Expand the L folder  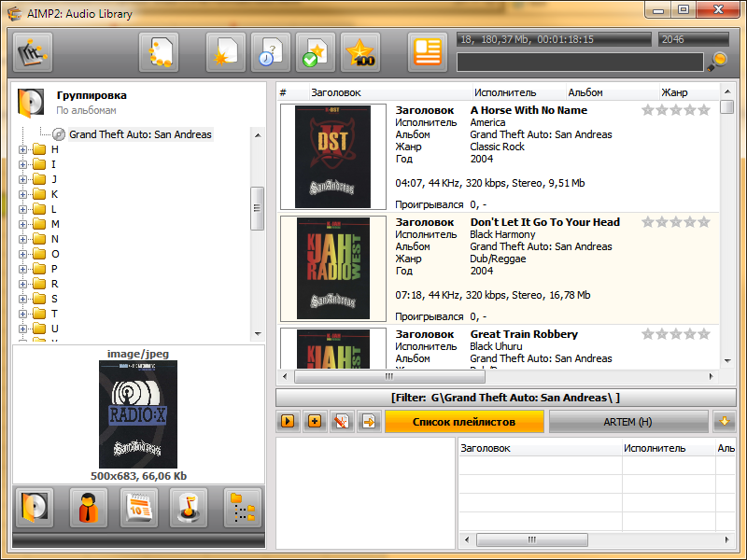22,209
